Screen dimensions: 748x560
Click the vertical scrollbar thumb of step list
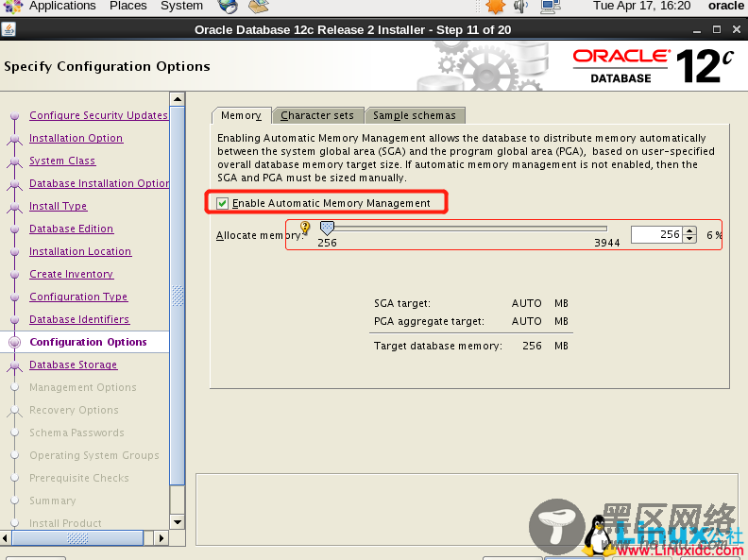(177, 296)
